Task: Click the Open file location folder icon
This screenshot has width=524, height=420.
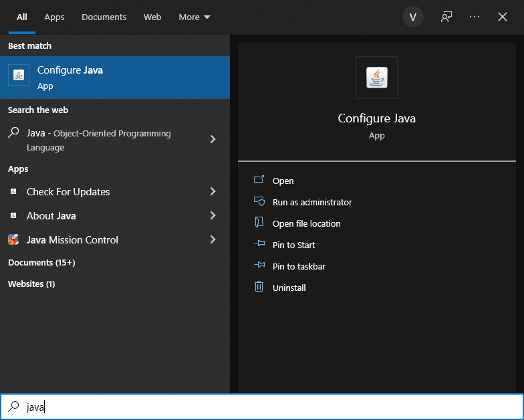Action: 259,222
